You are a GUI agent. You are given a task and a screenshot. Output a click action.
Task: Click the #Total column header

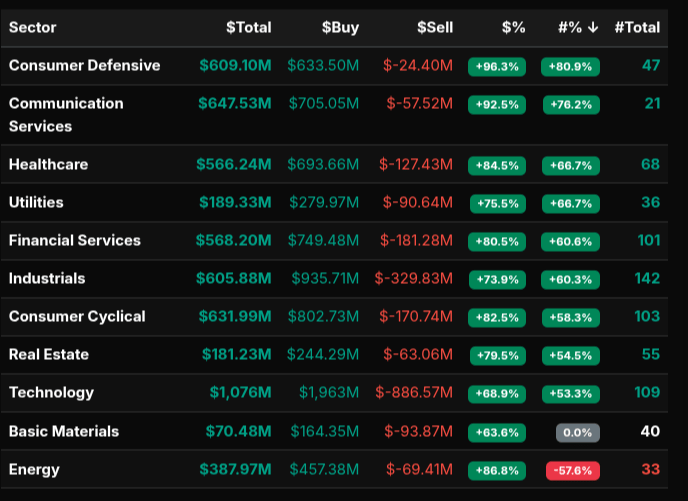pyautogui.click(x=637, y=27)
